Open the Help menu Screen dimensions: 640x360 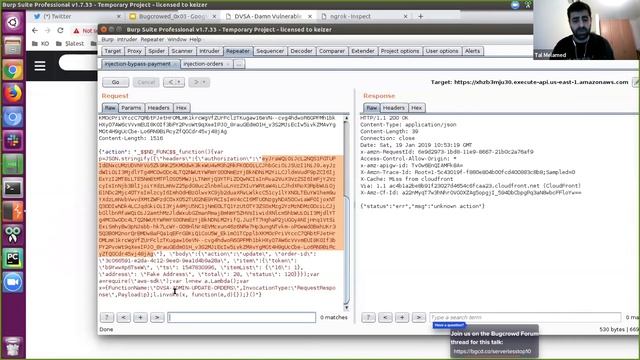195,40
